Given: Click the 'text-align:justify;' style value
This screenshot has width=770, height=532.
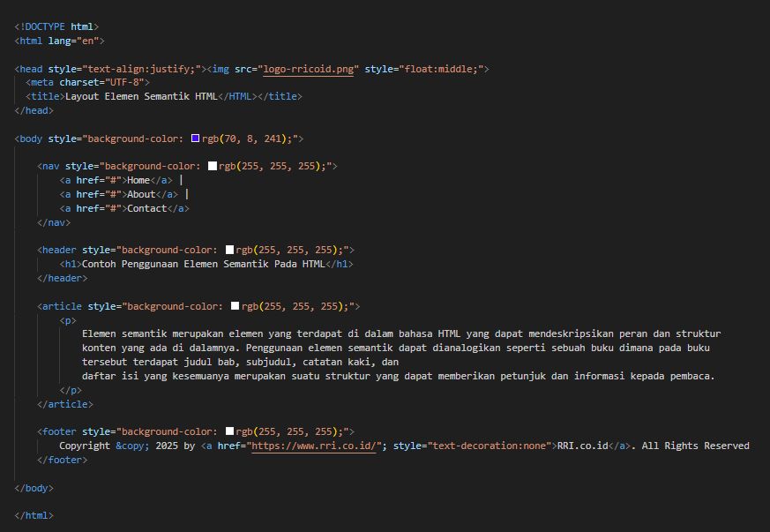Looking at the screenshot, I should (x=144, y=69).
